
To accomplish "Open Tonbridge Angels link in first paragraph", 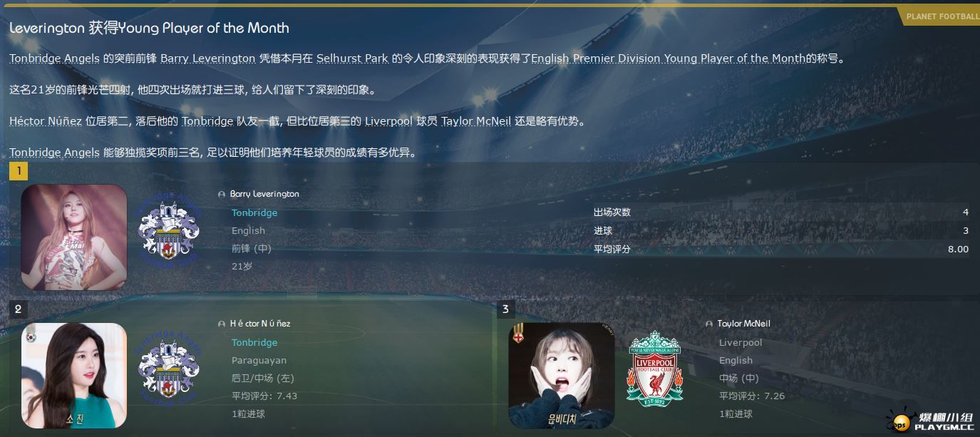I will [54, 58].
